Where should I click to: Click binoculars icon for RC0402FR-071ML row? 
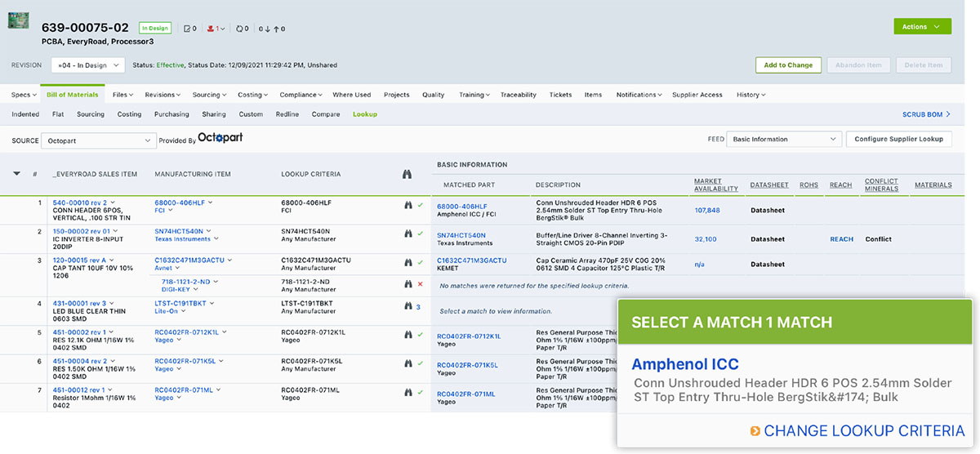[x=410, y=392]
